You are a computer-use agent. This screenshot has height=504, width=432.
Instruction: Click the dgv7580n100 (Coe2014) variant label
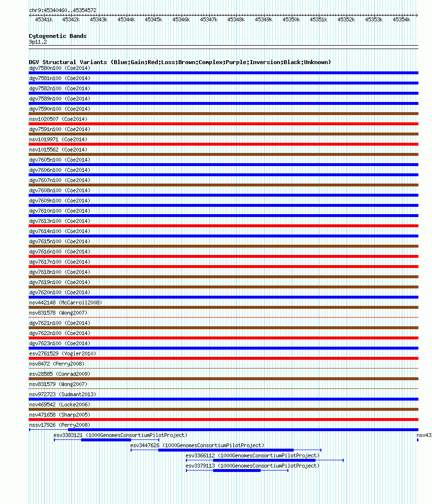click(60, 68)
